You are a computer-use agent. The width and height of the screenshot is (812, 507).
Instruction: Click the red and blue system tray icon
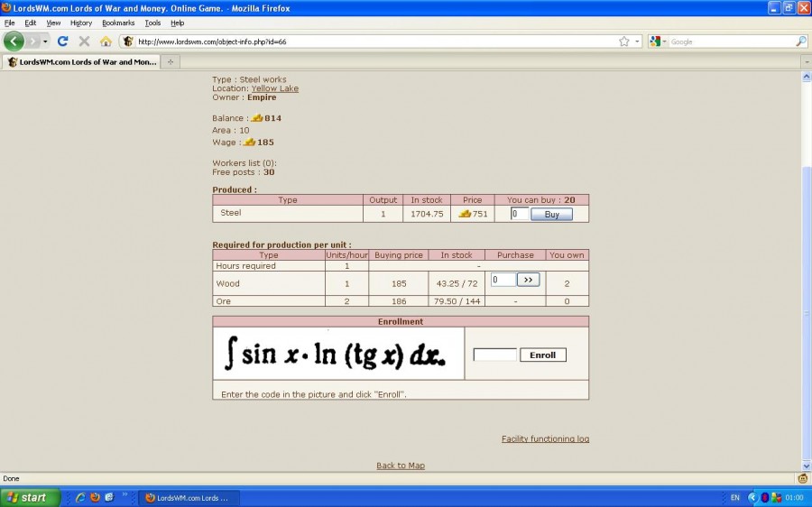coord(765,497)
